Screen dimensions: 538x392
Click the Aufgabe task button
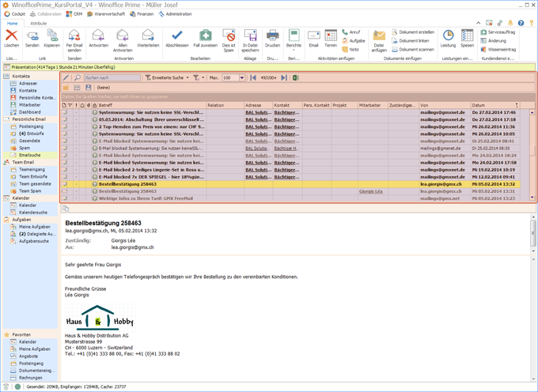(354, 41)
